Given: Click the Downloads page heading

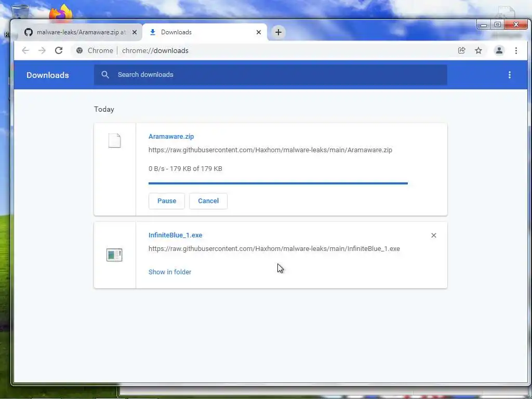Looking at the screenshot, I should pyautogui.click(x=47, y=75).
